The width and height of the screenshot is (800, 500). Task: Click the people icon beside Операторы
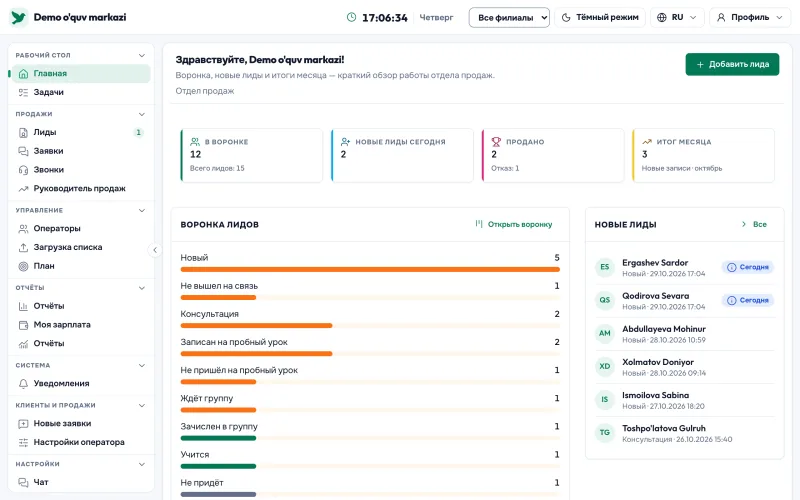[23, 229]
